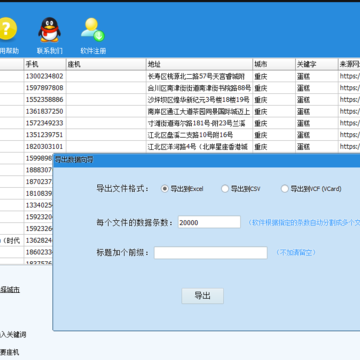Select phone cell 1300234802
The image size is (360, 360).
click(x=45, y=76)
